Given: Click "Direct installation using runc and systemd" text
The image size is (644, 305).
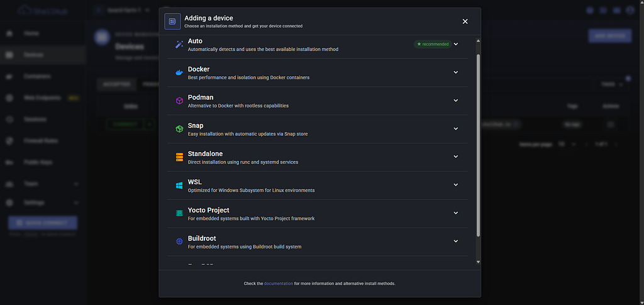Looking at the screenshot, I should [243, 162].
